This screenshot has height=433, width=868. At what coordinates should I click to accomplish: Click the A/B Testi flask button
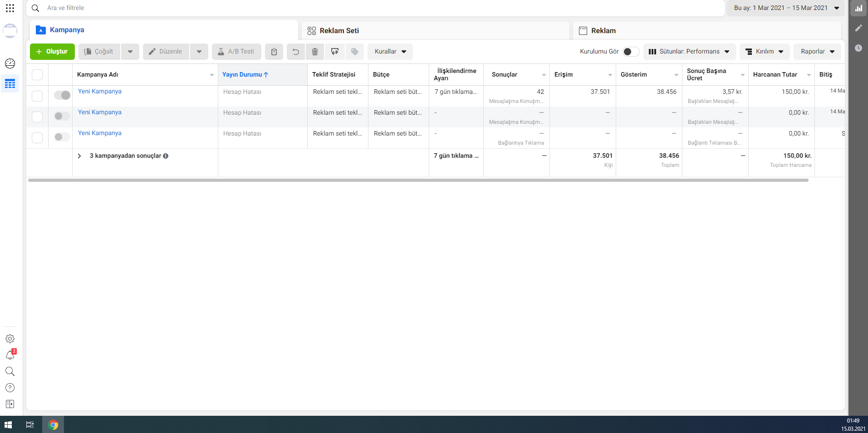point(236,52)
